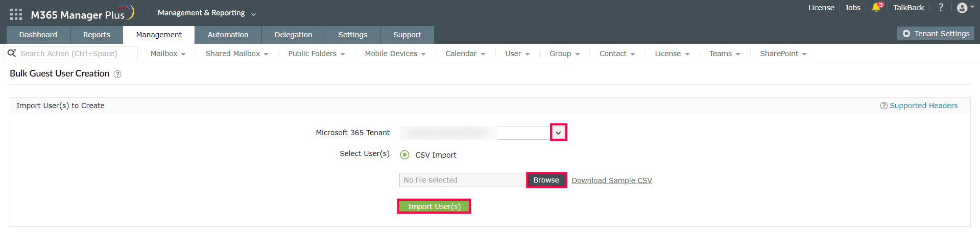Expand the Management & Reporting dropdown
The image size is (980, 232).
point(207,13)
